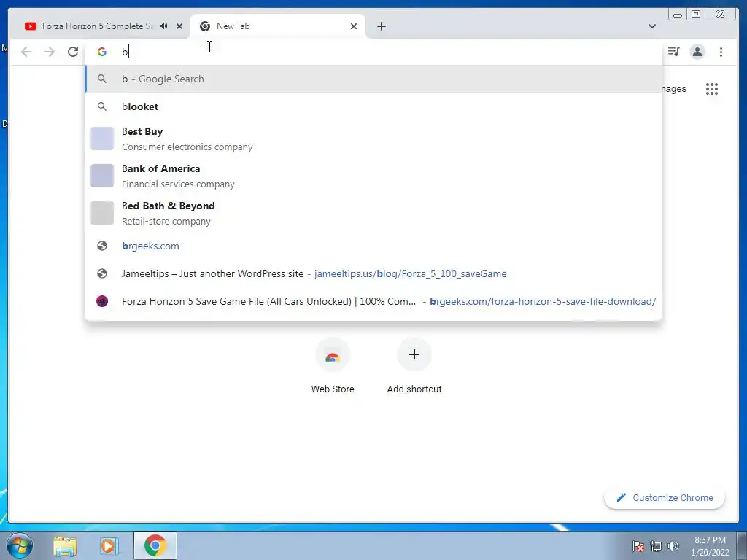Reload the current page

pos(73,52)
